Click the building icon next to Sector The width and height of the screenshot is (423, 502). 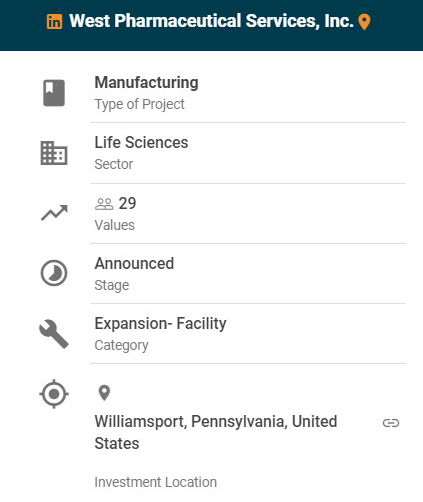coord(54,153)
